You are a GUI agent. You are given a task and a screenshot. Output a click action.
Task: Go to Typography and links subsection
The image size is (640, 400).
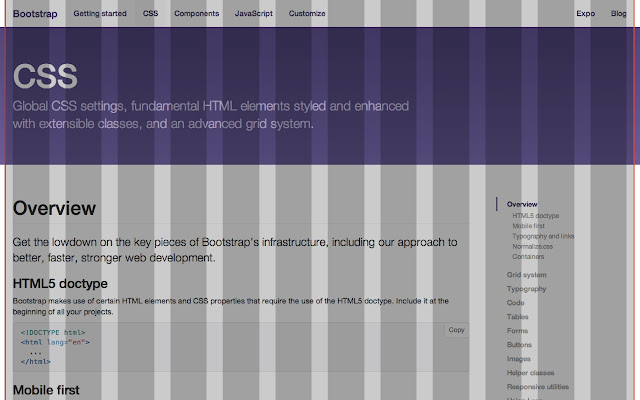tap(543, 236)
